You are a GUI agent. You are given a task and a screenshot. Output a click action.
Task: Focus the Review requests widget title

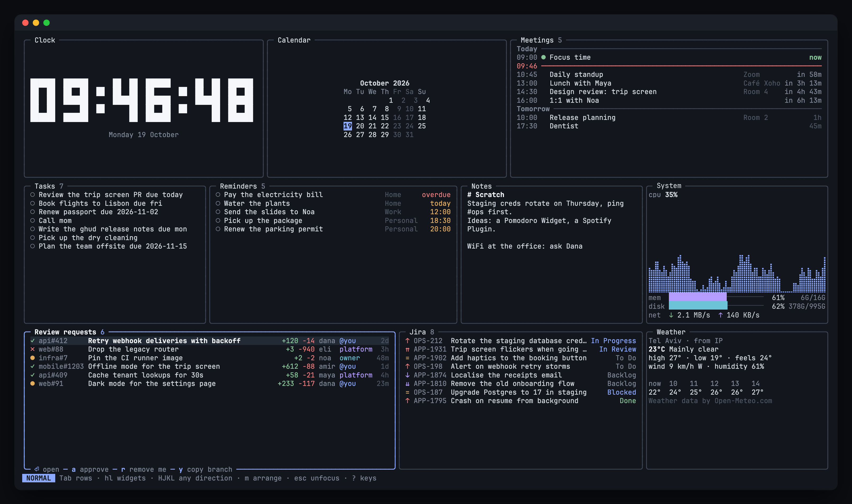click(65, 332)
